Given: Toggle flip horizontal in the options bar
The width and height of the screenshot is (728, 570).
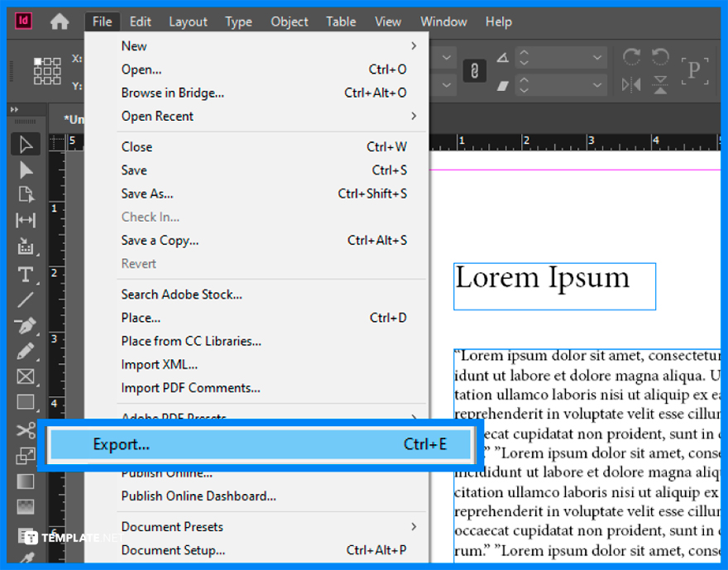Looking at the screenshot, I should (631, 84).
